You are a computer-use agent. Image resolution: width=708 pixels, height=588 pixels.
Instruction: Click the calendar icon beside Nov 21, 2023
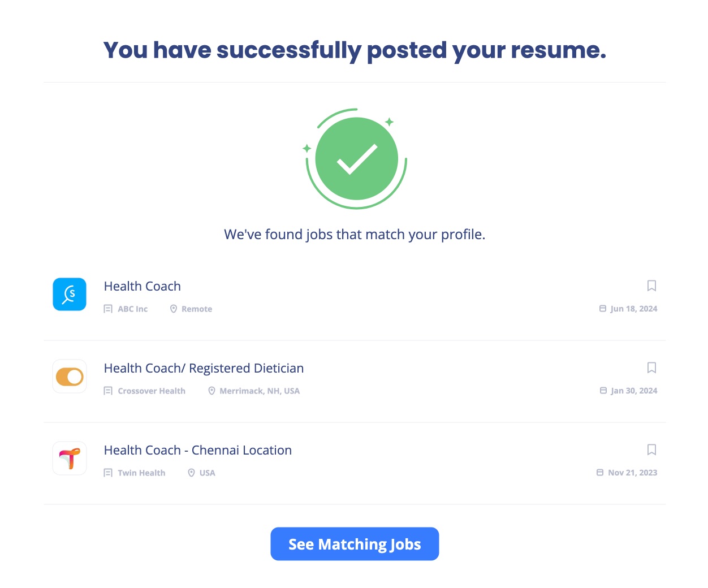click(601, 473)
